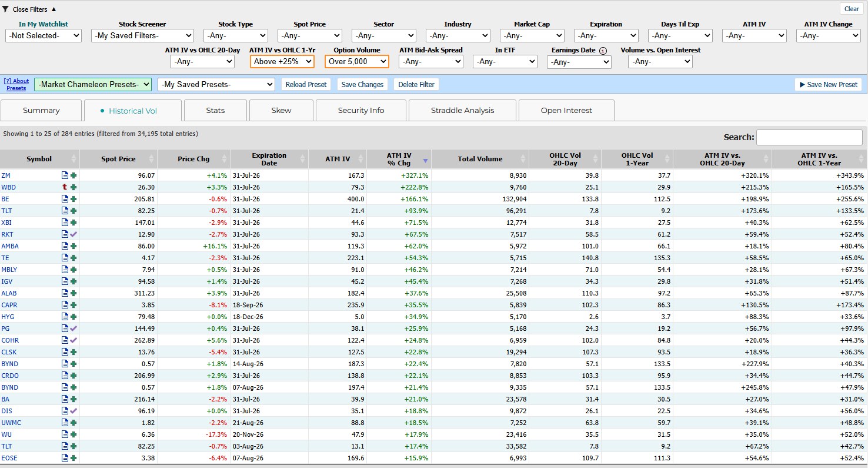868x468 pixels.
Task: Add ALAB to watchlist using plus icon
Action: [x=74, y=293]
